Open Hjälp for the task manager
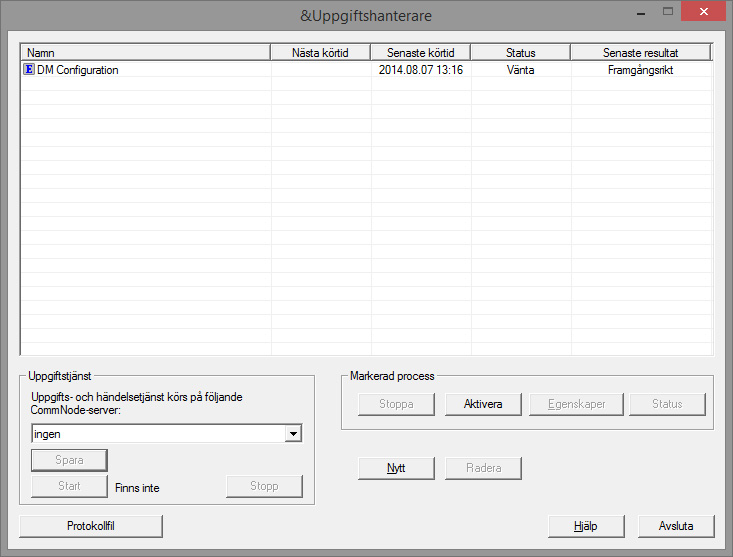 586,526
